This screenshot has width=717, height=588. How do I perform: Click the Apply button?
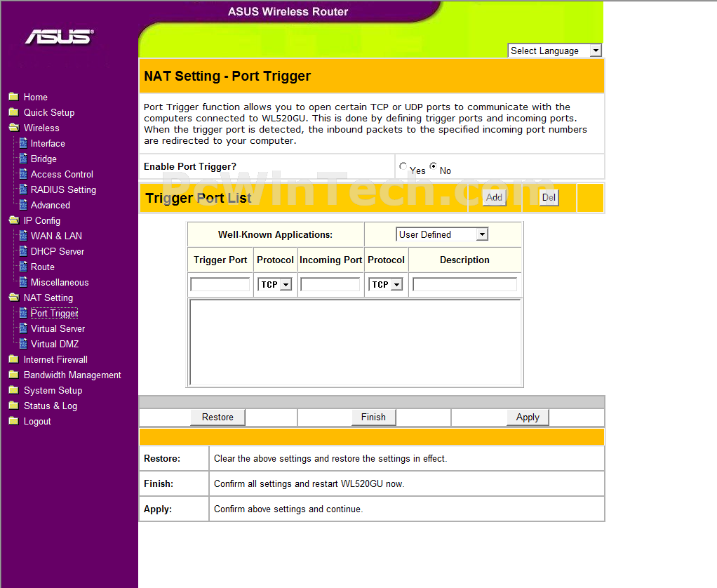pos(528,417)
